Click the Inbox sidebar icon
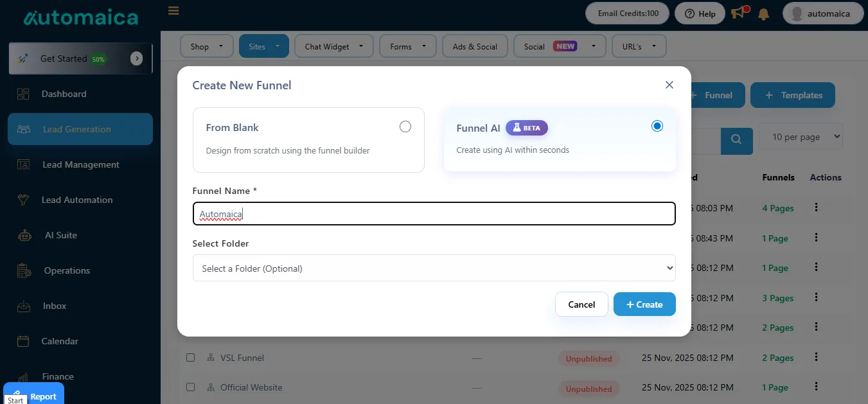 click(x=23, y=306)
